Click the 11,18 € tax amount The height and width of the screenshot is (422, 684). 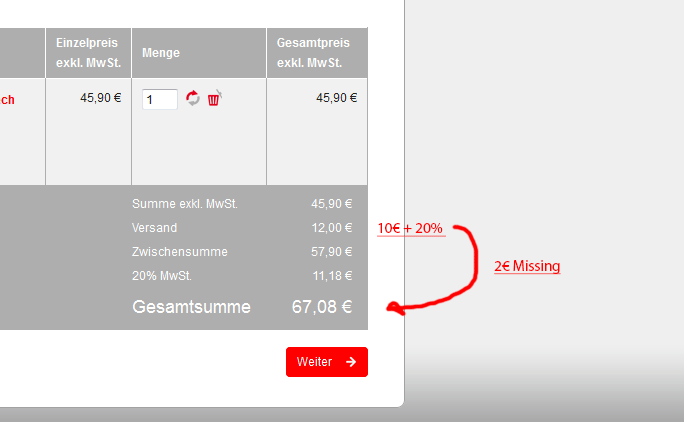pyautogui.click(x=332, y=276)
